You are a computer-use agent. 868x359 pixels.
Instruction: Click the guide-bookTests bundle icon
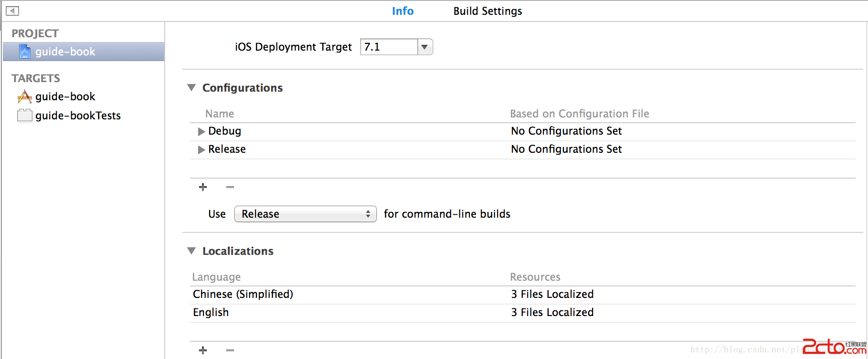pyautogui.click(x=25, y=116)
